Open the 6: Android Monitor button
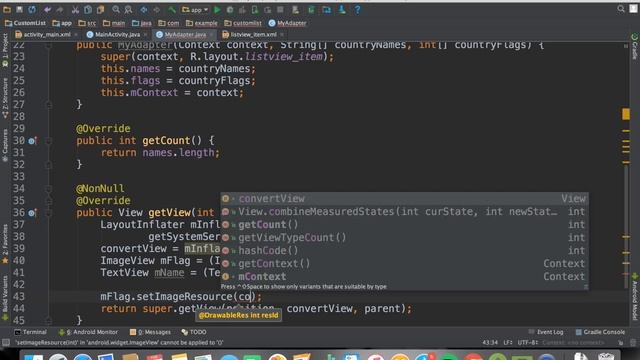The width and height of the screenshot is (640, 360). [88, 332]
